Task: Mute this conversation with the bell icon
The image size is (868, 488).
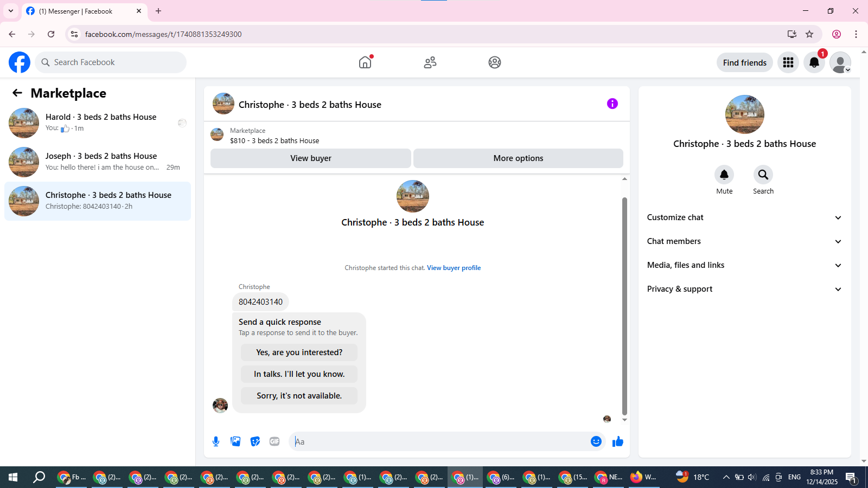Action: pyautogui.click(x=724, y=175)
